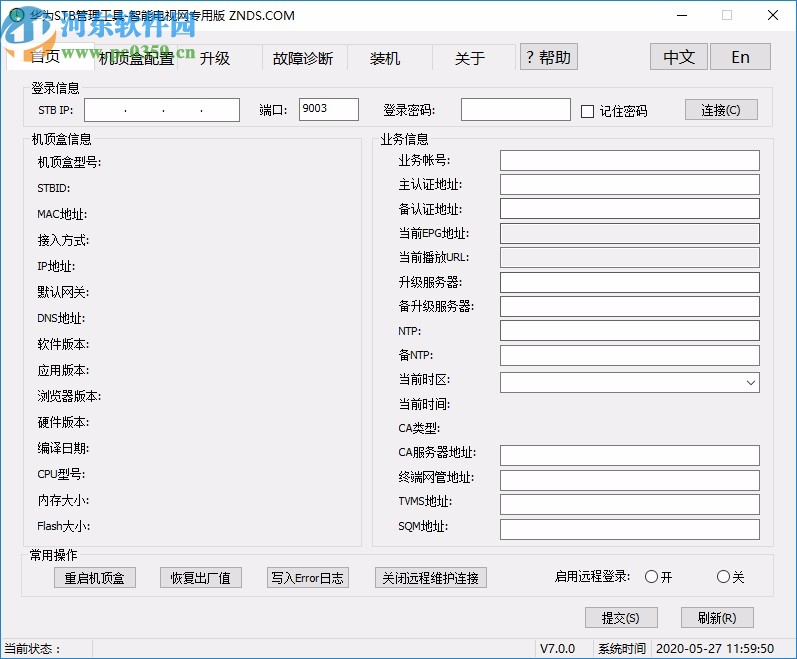797x659 pixels.
Task: Click the Flash大小 label
Action: [x=64, y=526]
